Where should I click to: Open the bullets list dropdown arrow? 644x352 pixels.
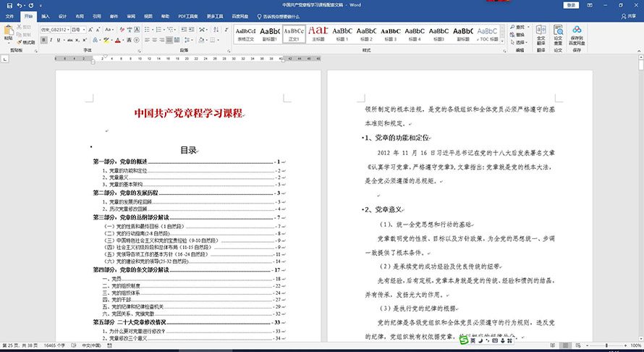coord(153,30)
